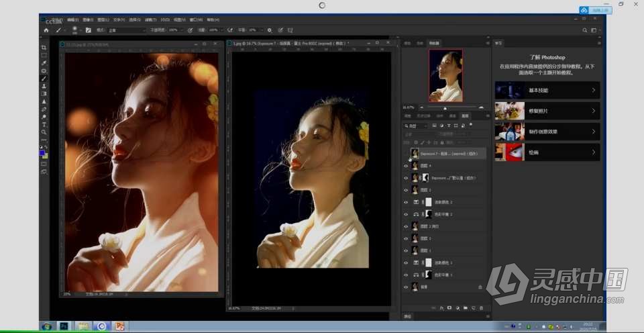
Task: Click navigator zoom-out small mountains button
Action: [421, 107]
